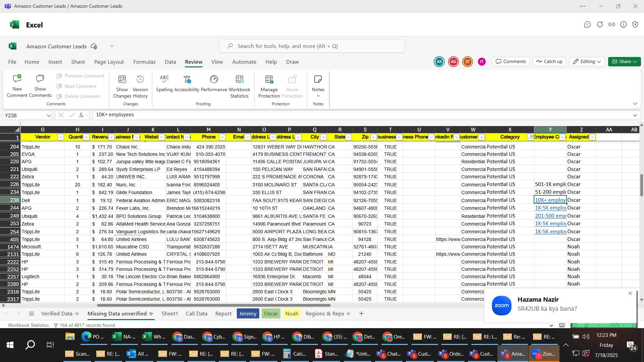Click the ST collaborator avatar
The width and height of the screenshot is (644, 362).
tap(467, 62)
